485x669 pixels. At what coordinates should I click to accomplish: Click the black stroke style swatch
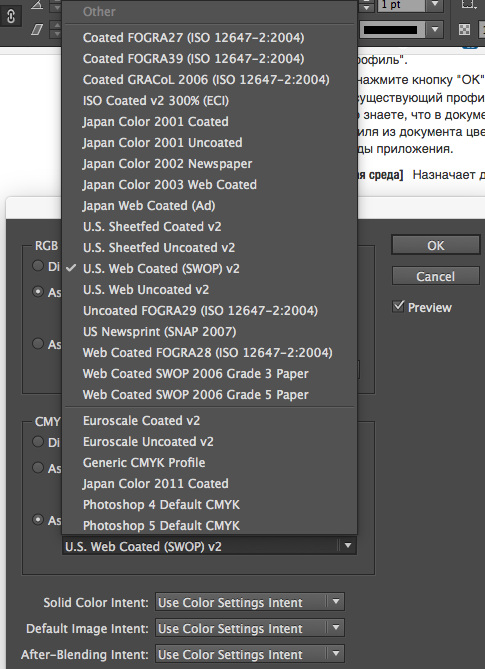pos(390,29)
